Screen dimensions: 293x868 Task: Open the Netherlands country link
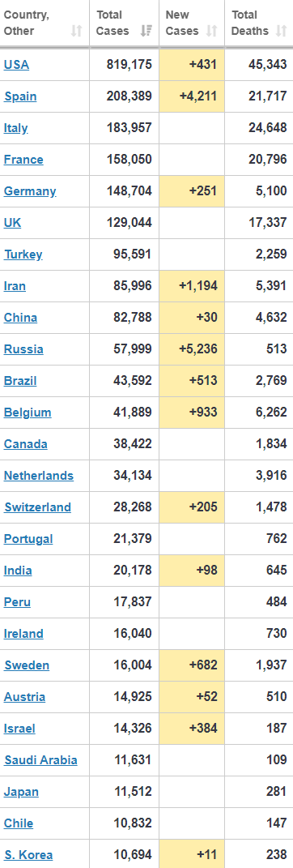click(x=39, y=475)
